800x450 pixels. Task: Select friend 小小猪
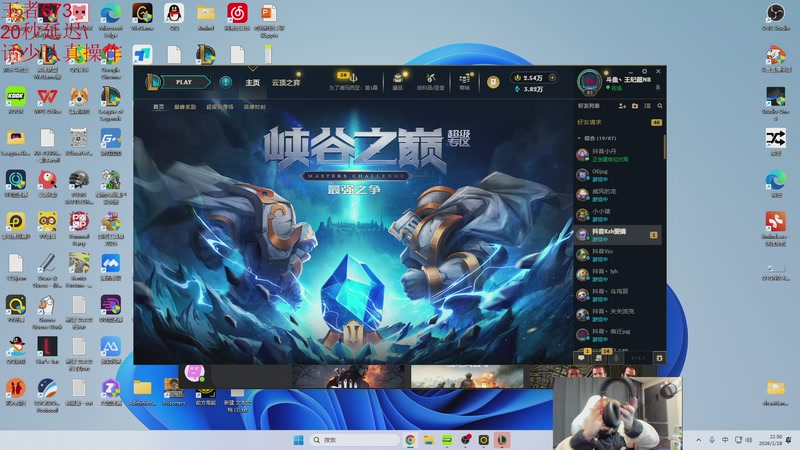tap(618, 215)
